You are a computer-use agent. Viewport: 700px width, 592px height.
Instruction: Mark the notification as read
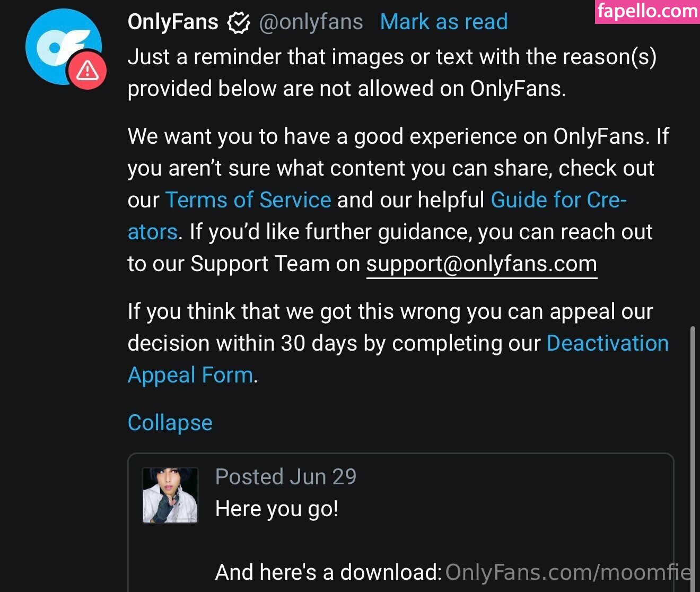coord(444,22)
